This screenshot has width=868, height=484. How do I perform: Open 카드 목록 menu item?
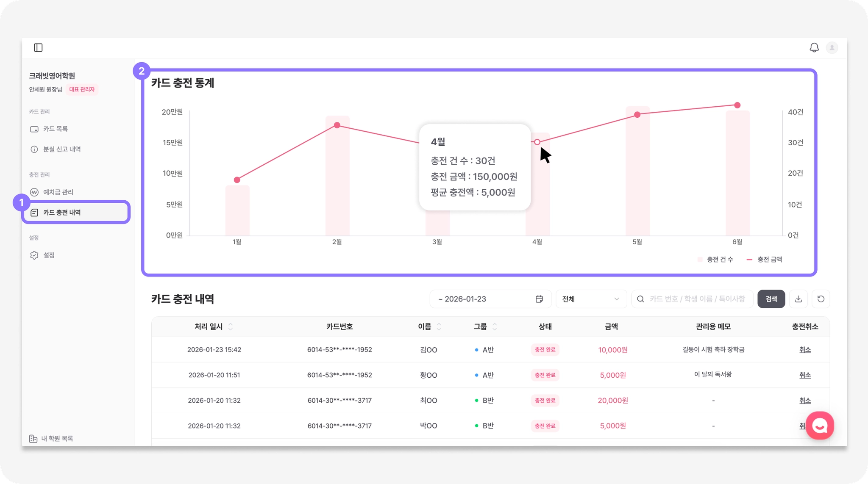point(55,129)
